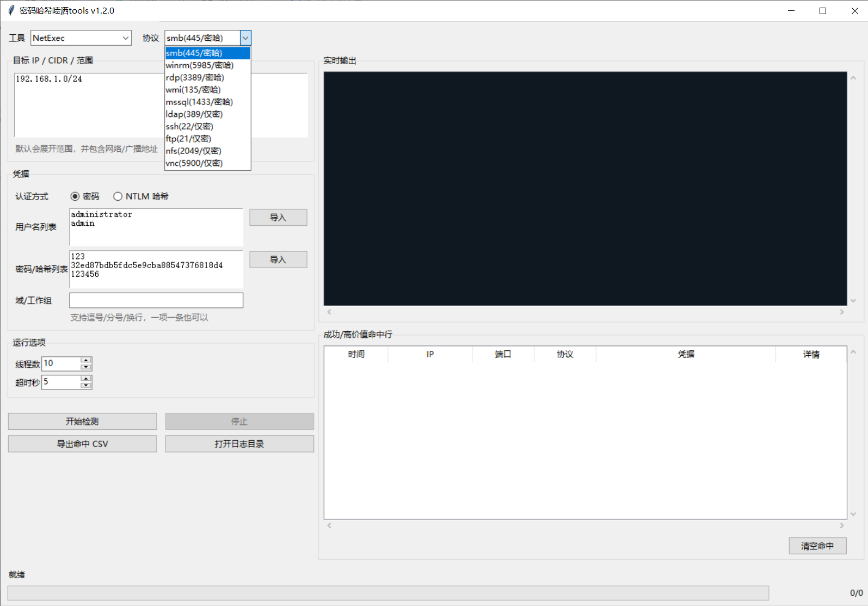Click the bottom progress bar

coord(388,593)
